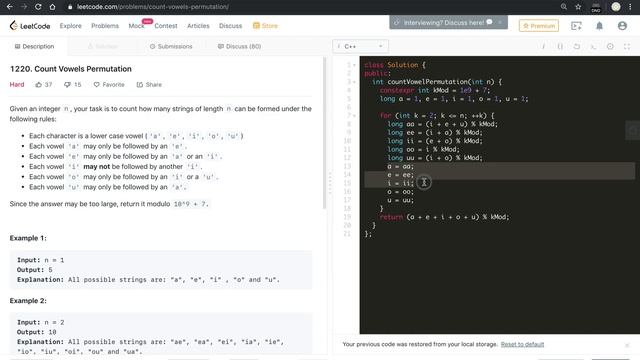Enter fullscreen editor mode icon
Screen dimensions: 640x360
tap(627, 47)
